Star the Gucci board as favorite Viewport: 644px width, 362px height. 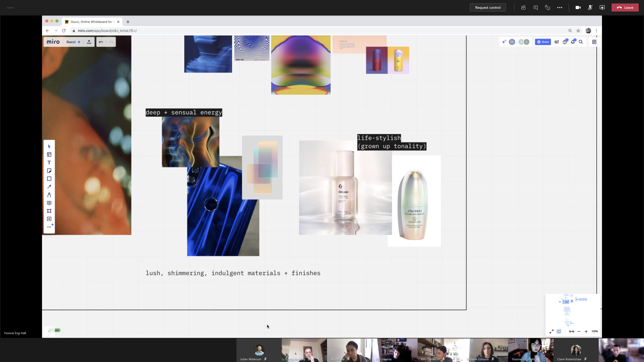tap(79, 42)
